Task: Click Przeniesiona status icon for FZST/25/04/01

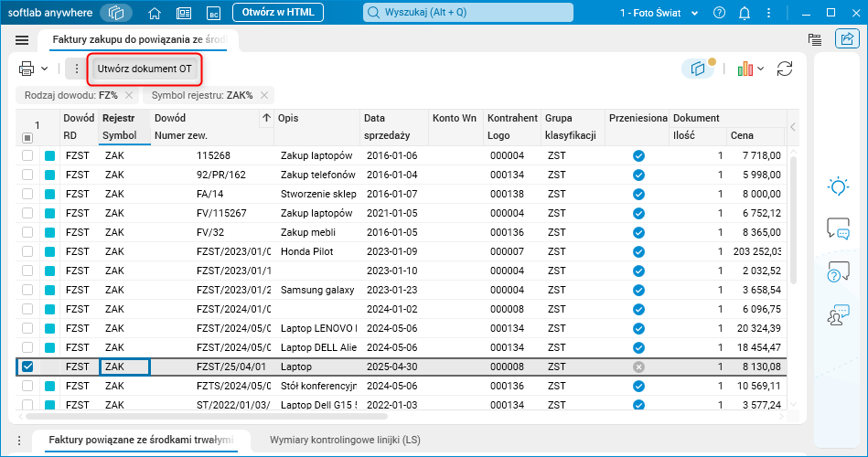Action: pyautogui.click(x=638, y=367)
